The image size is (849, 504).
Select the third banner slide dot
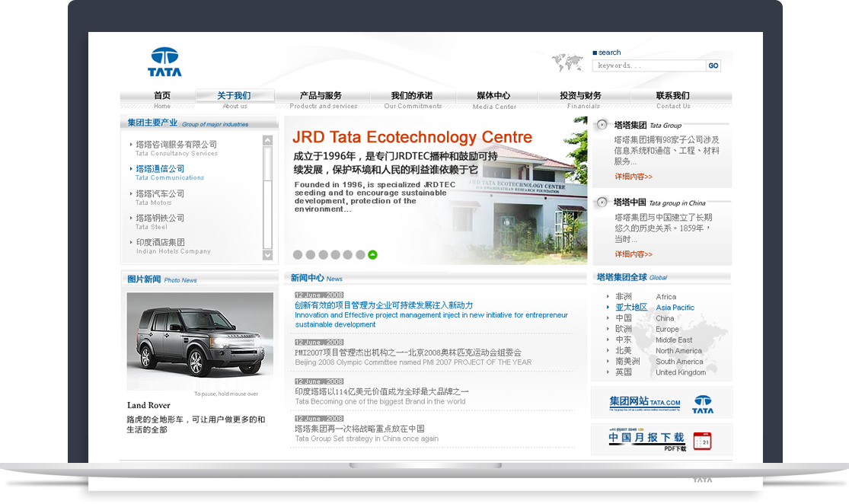(324, 254)
